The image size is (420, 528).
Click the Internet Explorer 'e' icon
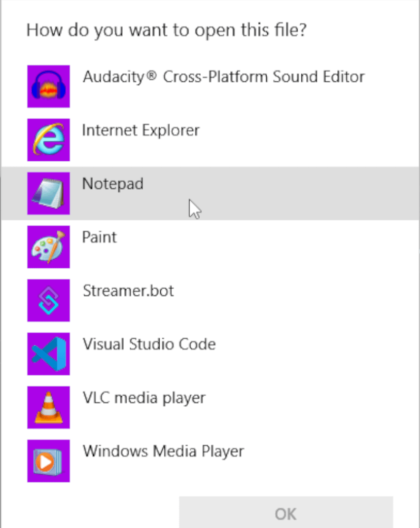[x=48, y=140]
